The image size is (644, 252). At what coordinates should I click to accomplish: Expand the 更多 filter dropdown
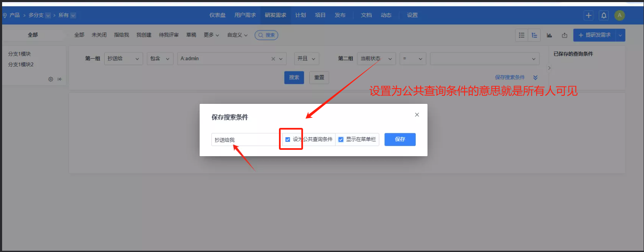pos(211,35)
